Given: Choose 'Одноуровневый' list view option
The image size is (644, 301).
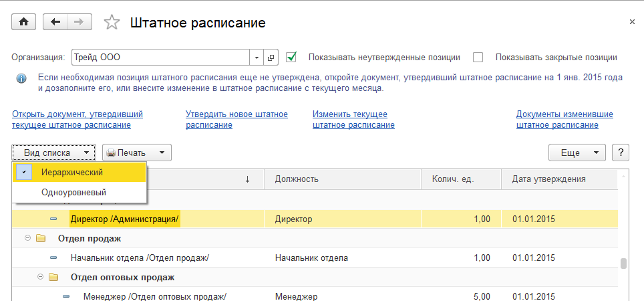Looking at the screenshot, I should [73, 192].
